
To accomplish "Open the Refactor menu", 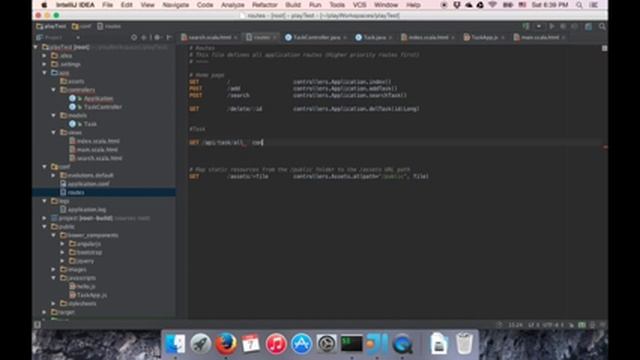I will (x=264, y=5).
